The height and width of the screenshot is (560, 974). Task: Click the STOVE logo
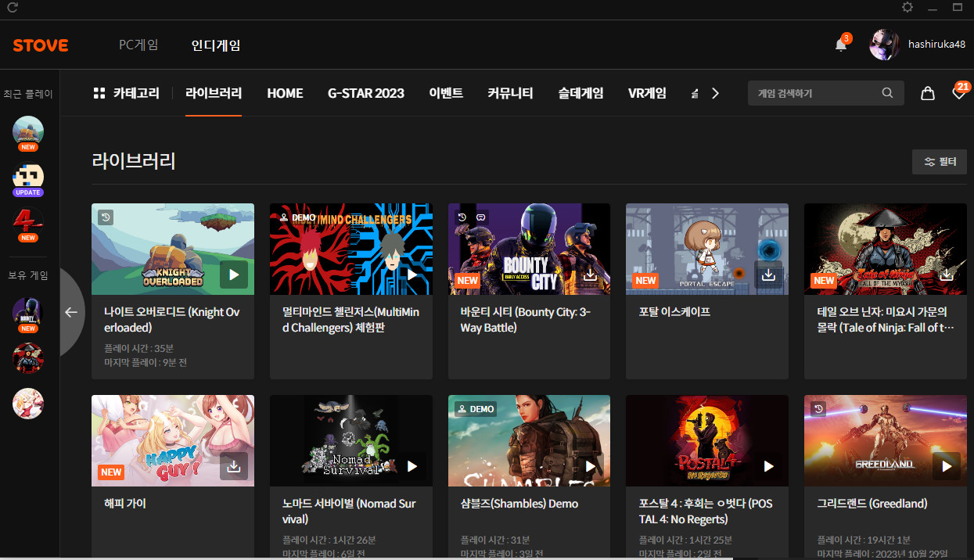[41, 45]
